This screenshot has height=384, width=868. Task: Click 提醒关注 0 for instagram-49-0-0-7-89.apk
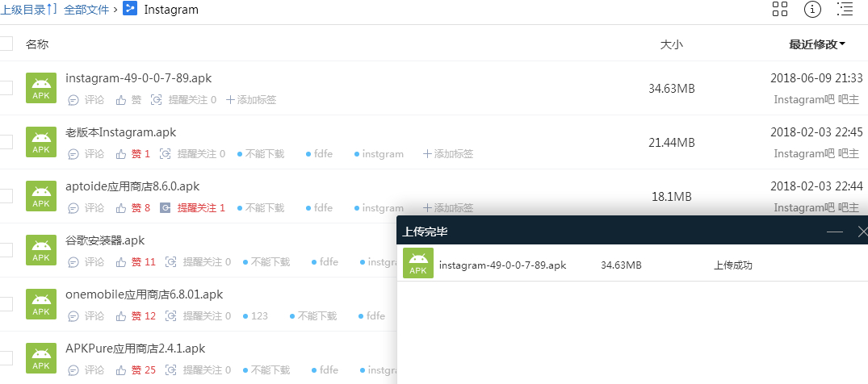184,100
